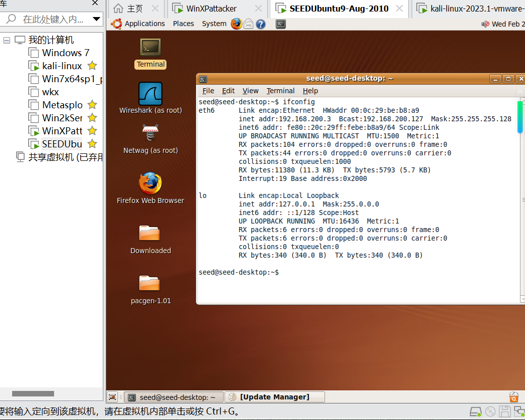
Task: Click the volume speaker icon in top panel
Action: point(485,24)
